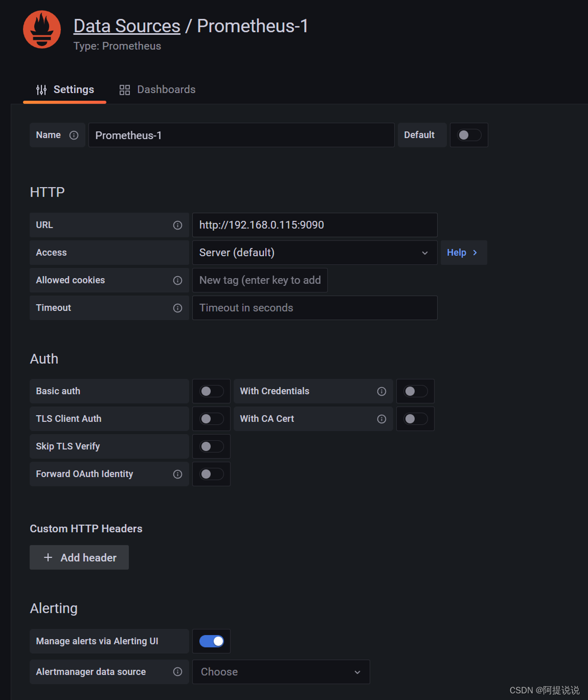
Task: Disable Manage alerts via Alerting UI
Action: (211, 641)
